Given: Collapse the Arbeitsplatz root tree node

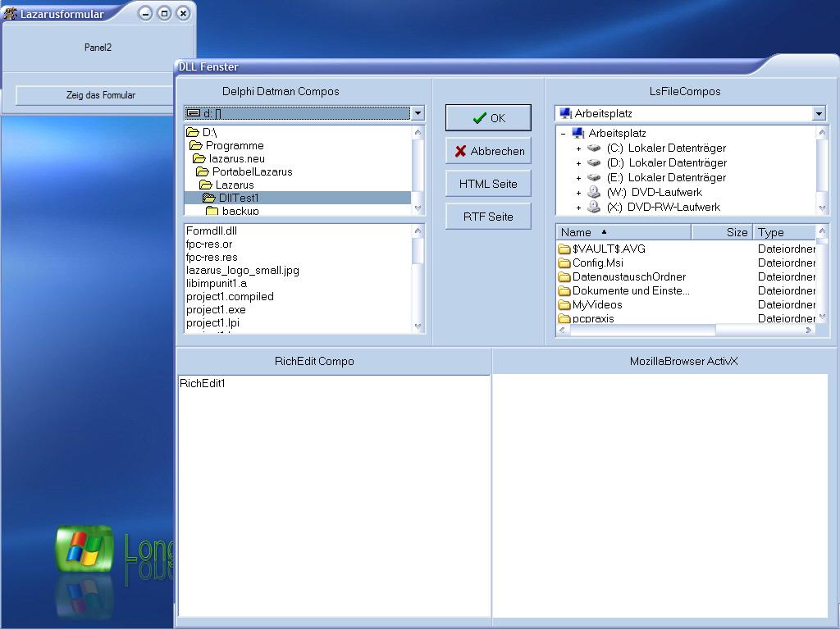Looking at the screenshot, I should click(563, 134).
